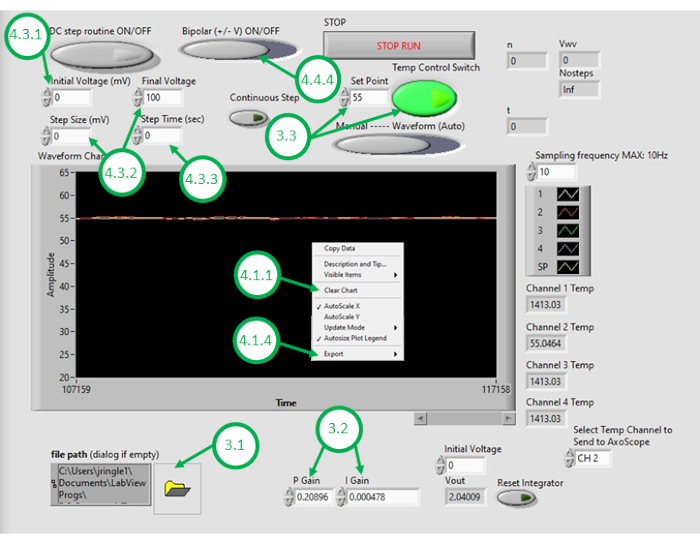700x544 pixels.
Task: Click the Step Size (mV) input field
Action: 71,136
